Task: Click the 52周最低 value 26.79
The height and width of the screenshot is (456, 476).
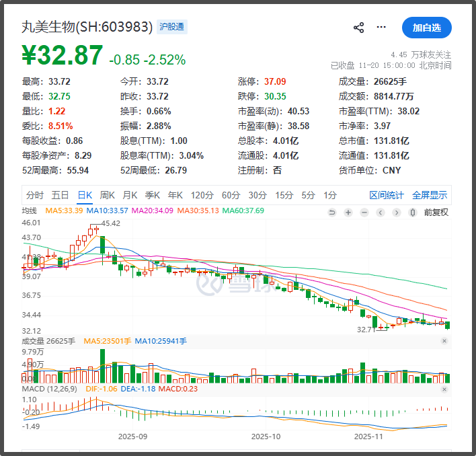Action: coord(175,170)
